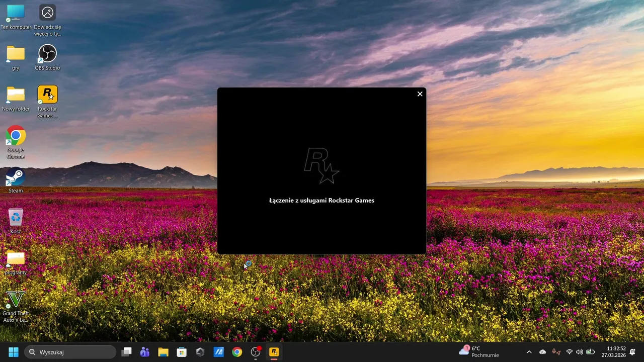The image size is (644, 362).
Task: Open the Ten komputer desktop icon
Action: point(16,17)
